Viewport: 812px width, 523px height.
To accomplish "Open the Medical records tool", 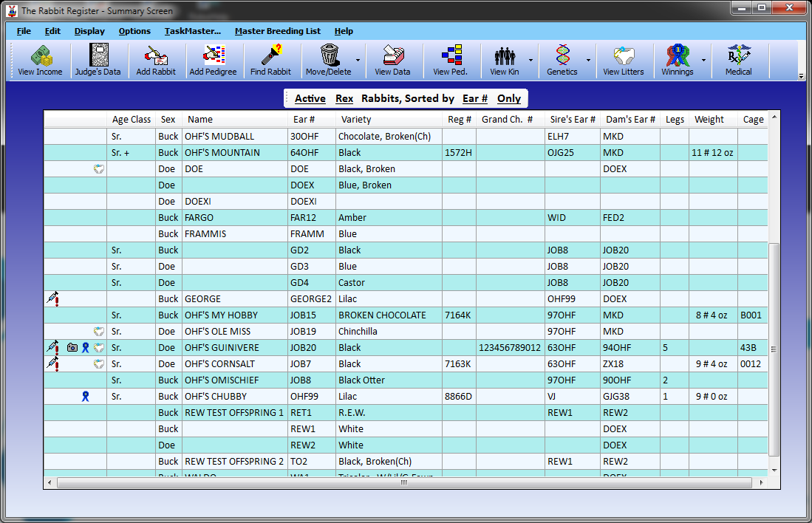I will (x=739, y=59).
